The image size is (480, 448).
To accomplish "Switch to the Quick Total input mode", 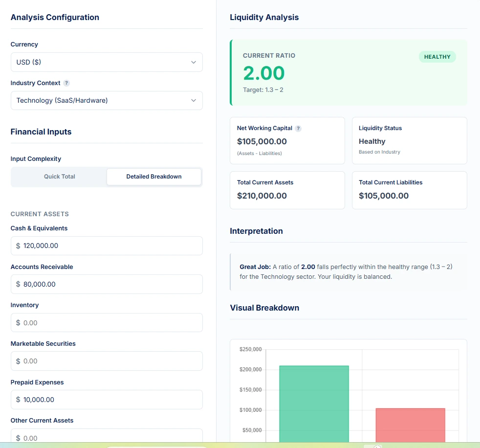I will click(x=59, y=177).
